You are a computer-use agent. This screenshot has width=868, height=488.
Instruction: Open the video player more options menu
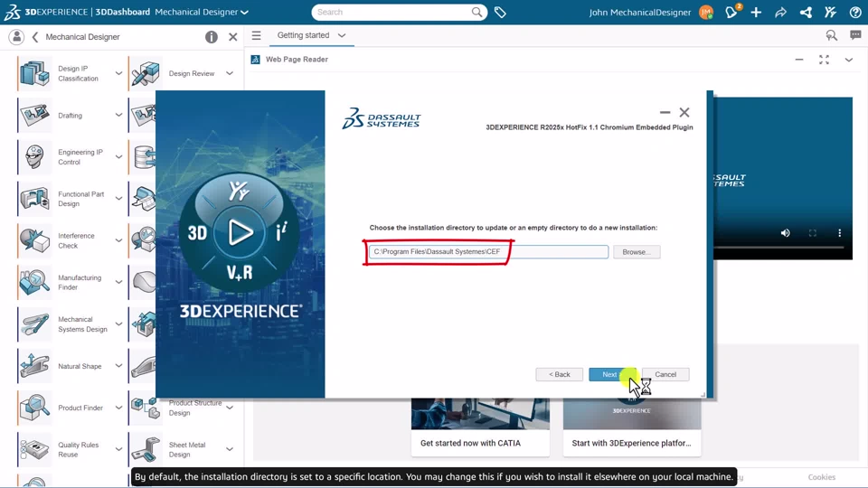click(839, 233)
